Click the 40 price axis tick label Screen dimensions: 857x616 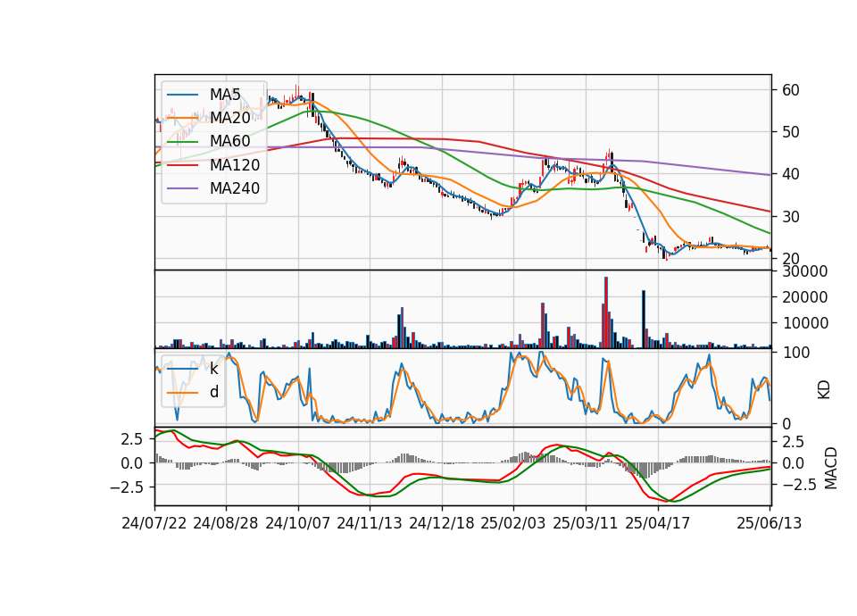pos(790,174)
